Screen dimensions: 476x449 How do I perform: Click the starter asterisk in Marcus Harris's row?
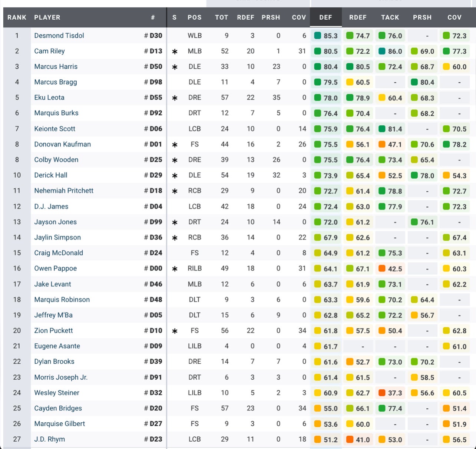click(x=175, y=67)
